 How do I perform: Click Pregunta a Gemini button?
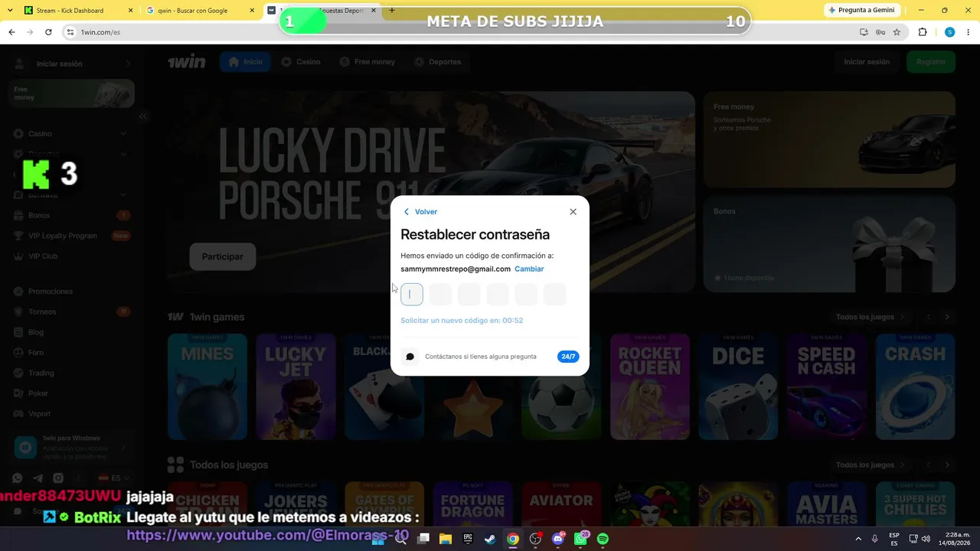click(861, 10)
